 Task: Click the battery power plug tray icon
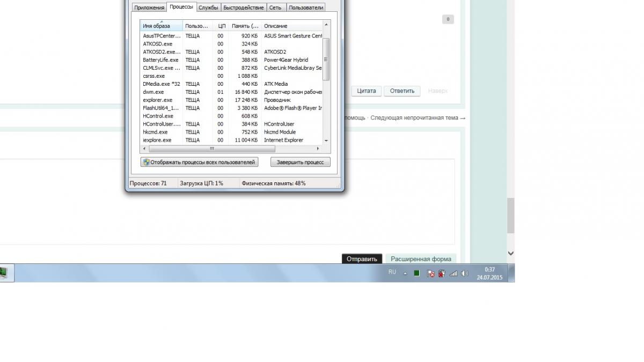(x=442, y=273)
